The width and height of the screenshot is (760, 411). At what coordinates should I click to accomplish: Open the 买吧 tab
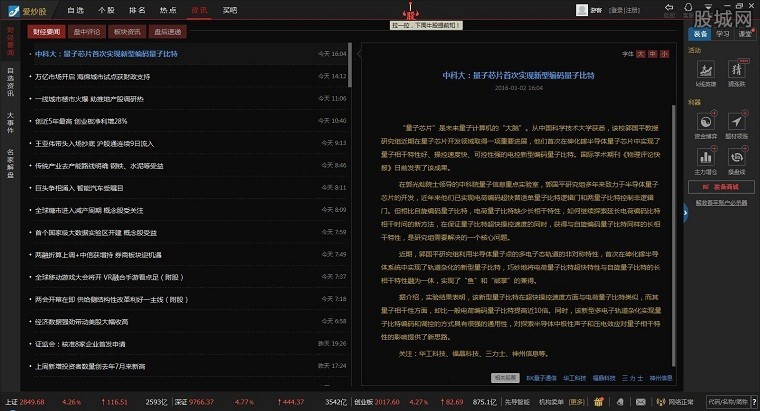(230, 10)
